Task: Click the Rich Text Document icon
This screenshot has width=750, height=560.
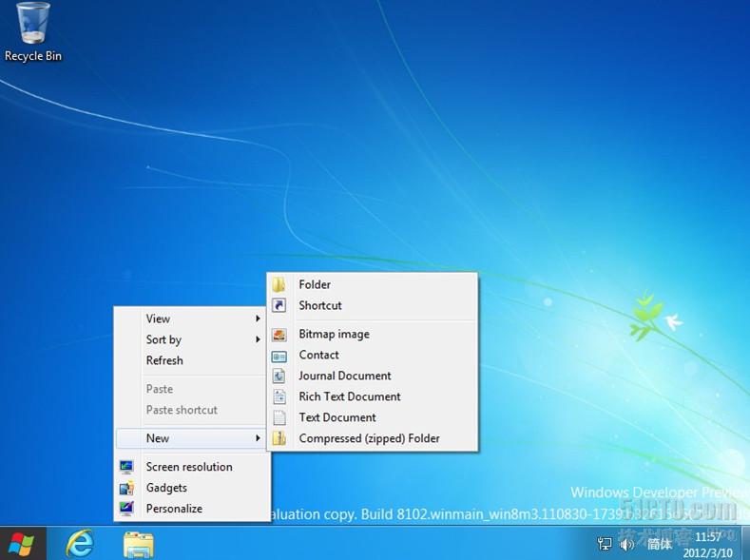Action: (x=279, y=396)
